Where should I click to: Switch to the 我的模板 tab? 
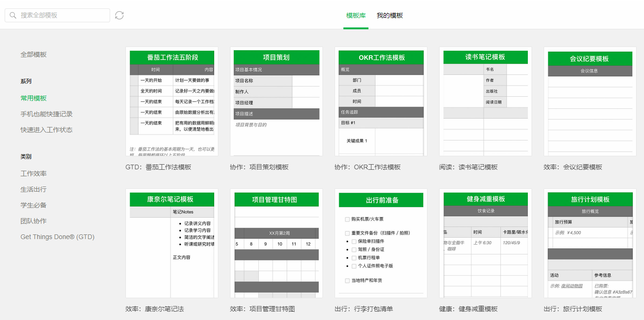[x=390, y=15]
